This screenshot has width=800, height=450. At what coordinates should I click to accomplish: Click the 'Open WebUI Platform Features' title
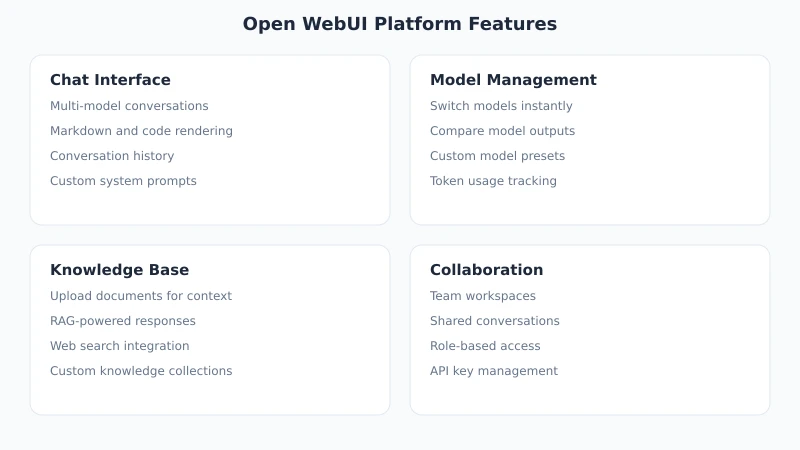[399, 24]
